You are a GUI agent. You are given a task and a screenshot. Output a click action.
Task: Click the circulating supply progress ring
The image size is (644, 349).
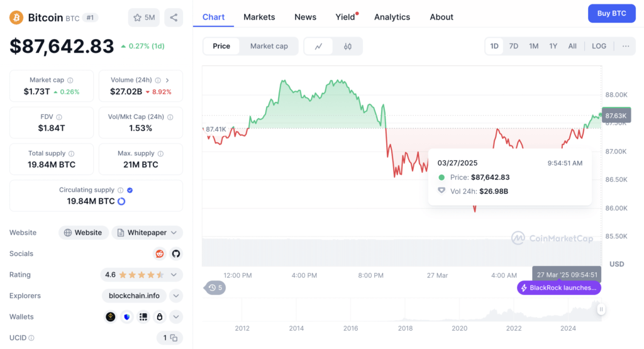coord(121,201)
